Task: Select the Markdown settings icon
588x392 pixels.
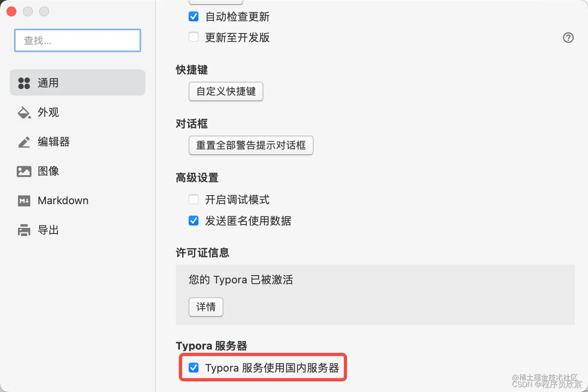Action: point(24,200)
